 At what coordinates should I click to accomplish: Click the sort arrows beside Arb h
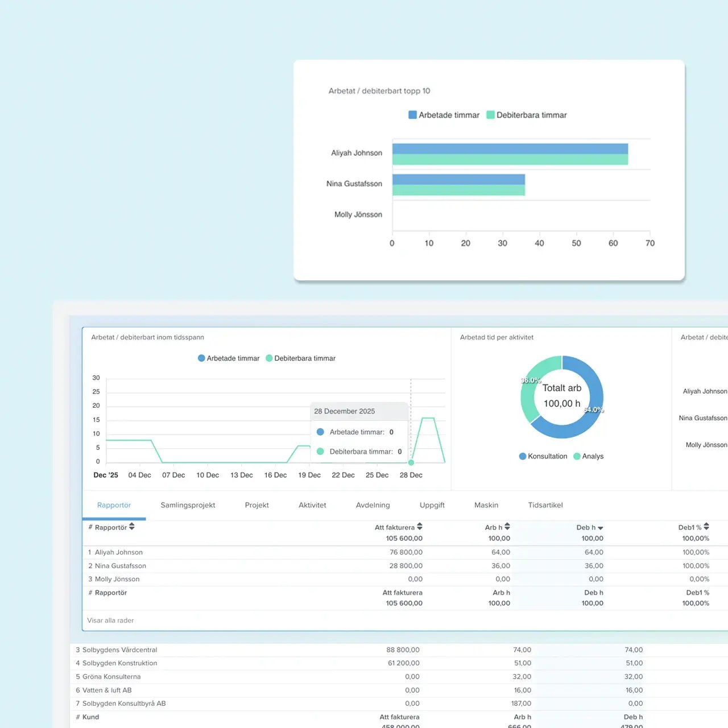coord(507,527)
